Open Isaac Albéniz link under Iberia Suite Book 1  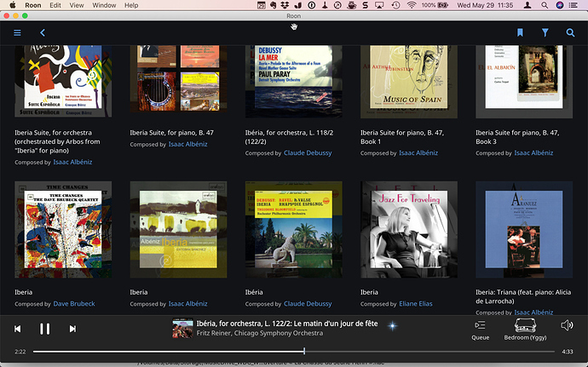coord(418,153)
